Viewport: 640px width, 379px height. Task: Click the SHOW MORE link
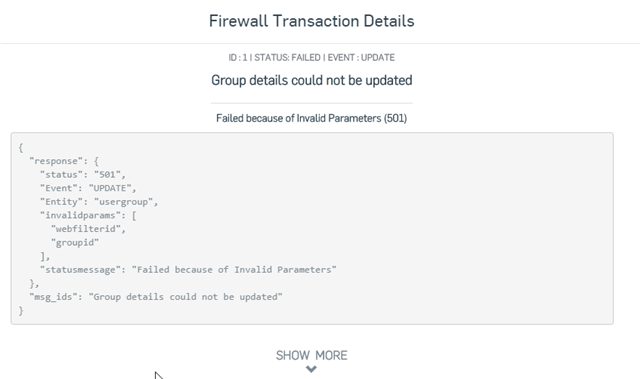coord(311,355)
